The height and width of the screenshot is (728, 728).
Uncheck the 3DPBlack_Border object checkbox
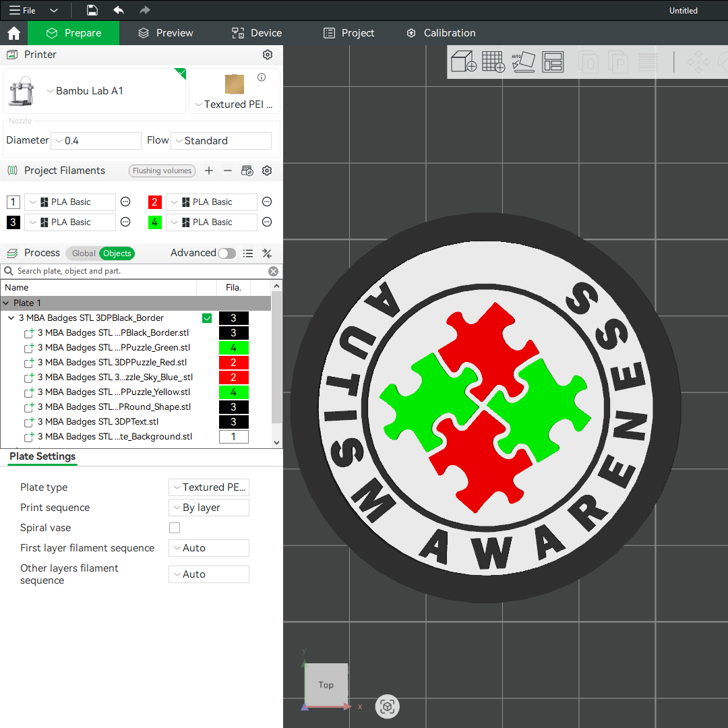[x=207, y=318]
